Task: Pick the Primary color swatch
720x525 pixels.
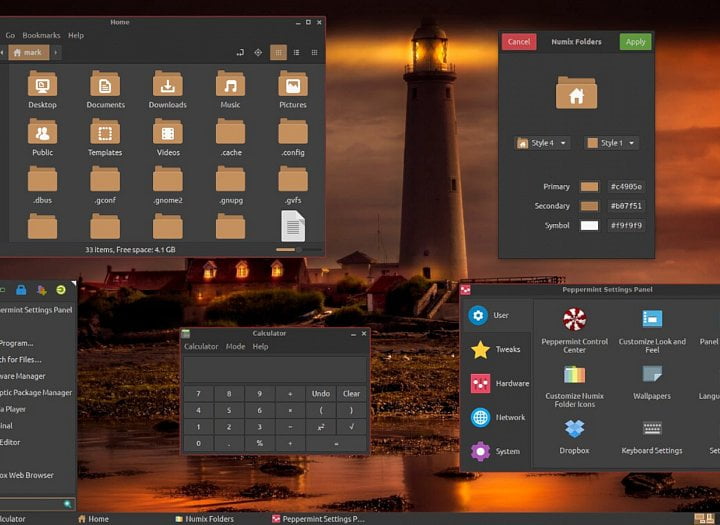Action: coord(590,186)
